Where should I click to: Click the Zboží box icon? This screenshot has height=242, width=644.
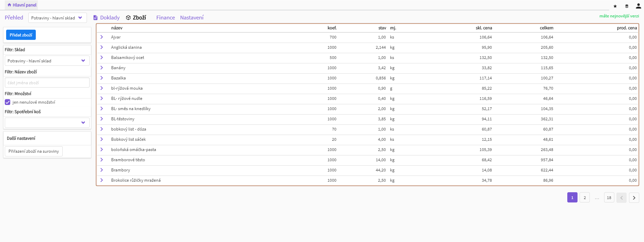click(x=128, y=18)
